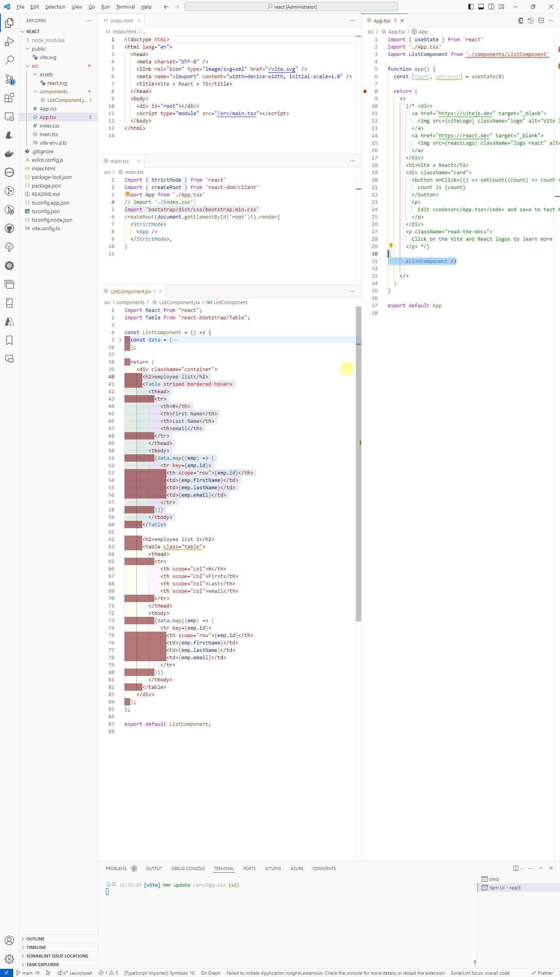Open Accounts icon at bottom of activity bar
Screen dimensions: 560x977
pos(9,940)
